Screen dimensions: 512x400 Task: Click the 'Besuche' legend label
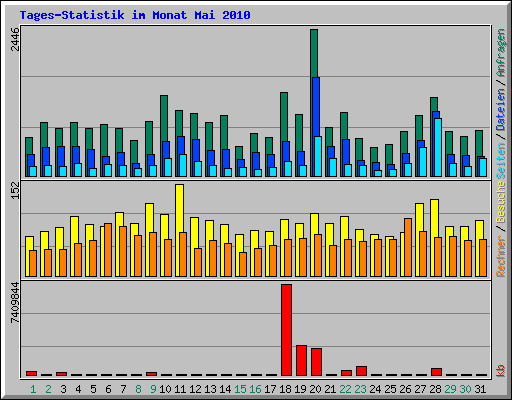tap(500, 202)
